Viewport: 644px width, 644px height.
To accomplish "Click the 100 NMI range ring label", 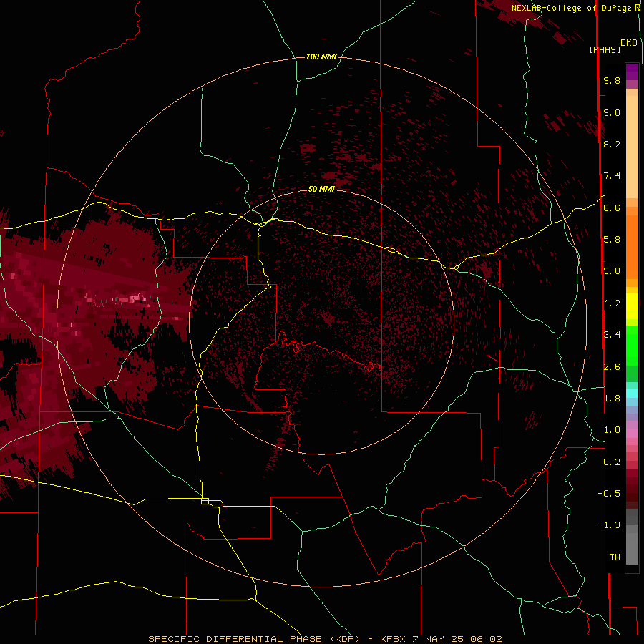I will [x=321, y=57].
